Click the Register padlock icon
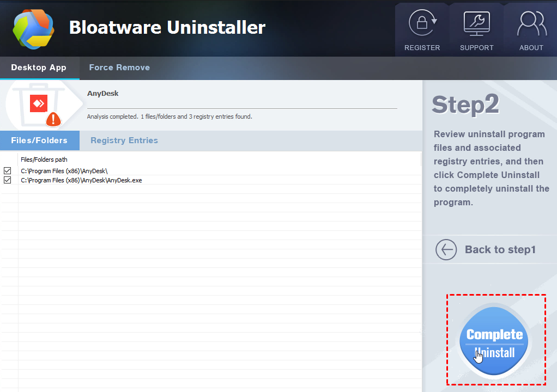 coord(422,23)
